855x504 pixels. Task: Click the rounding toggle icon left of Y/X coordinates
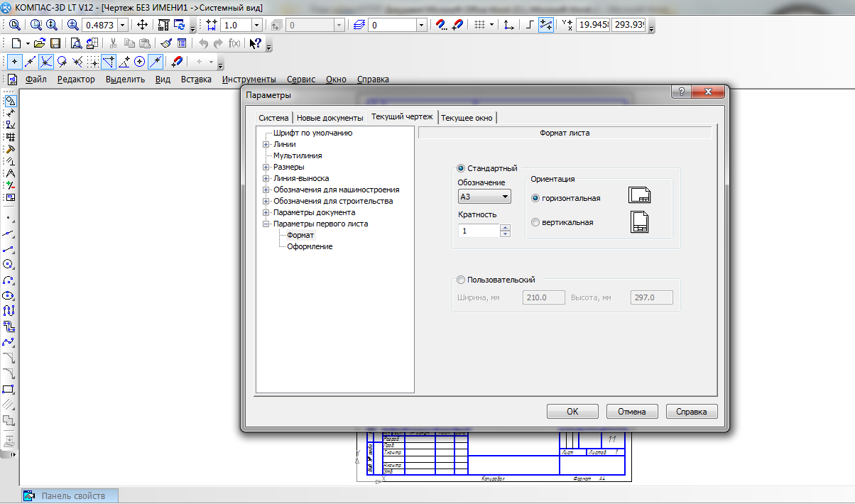coord(546,25)
